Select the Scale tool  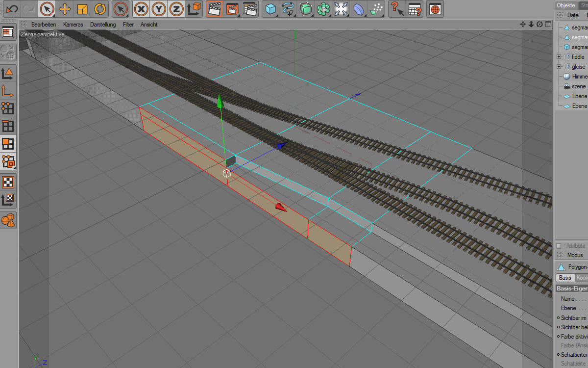pos(82,9)
